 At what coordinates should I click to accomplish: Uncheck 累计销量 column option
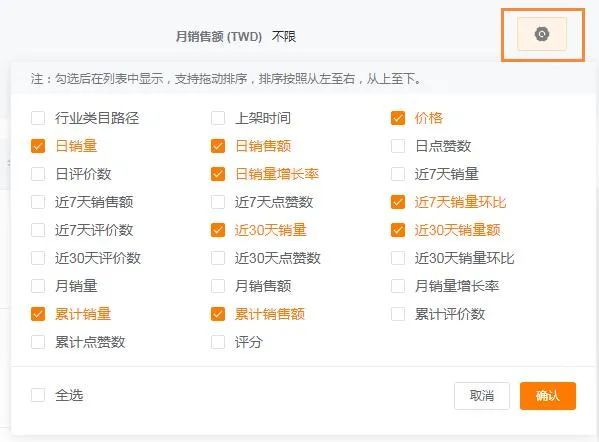(x=38, y=314)
